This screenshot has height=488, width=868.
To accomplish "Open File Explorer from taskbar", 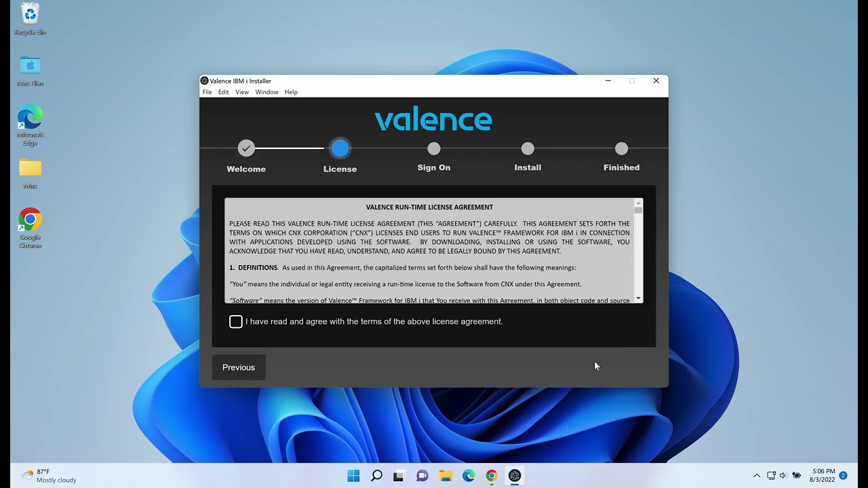I will [x=445, y=476].
